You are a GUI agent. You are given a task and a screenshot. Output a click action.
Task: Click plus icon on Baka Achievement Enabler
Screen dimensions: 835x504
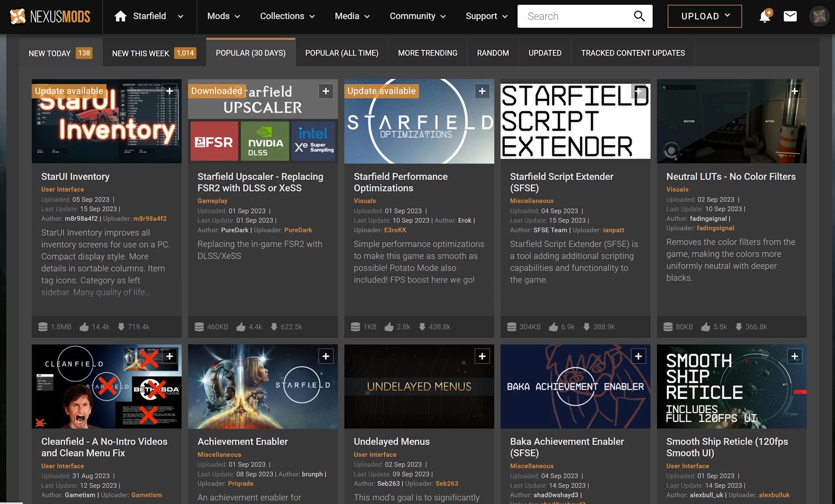[638, 357]
